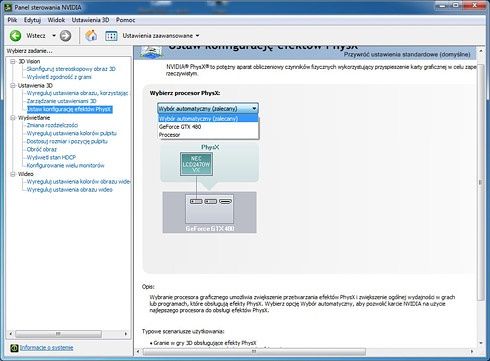Click the Wyświetlanie tree label
Screen dimensions: 490x361
tap(34, 118)
